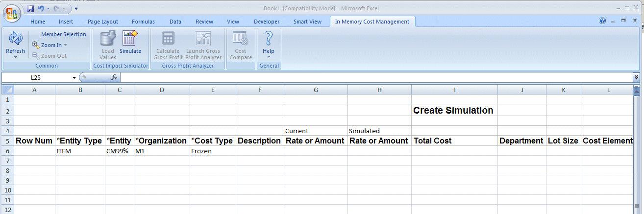Click the Lot Size header cell
The image size is (644, 214).
pyautogui.click(x=564, y=141)
